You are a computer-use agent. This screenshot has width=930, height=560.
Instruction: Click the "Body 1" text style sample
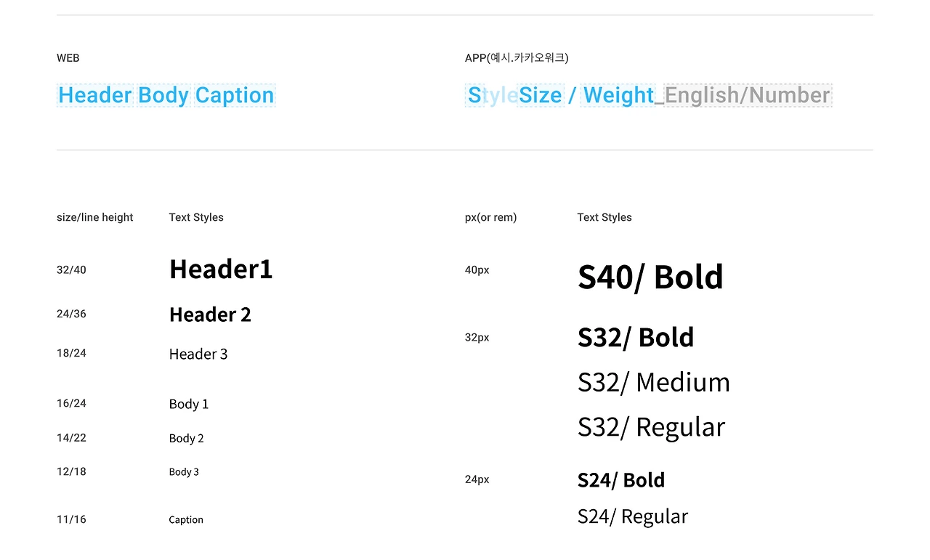coord(189,404)
